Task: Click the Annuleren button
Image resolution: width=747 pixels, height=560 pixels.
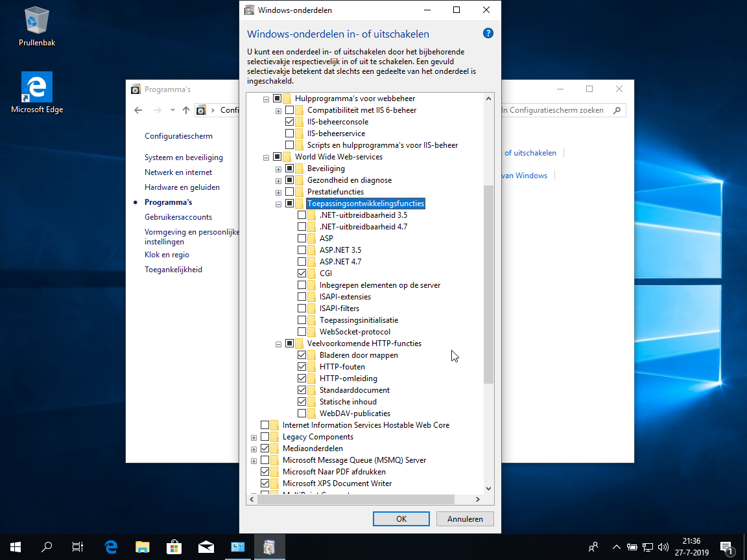Action: coord(465,519)
